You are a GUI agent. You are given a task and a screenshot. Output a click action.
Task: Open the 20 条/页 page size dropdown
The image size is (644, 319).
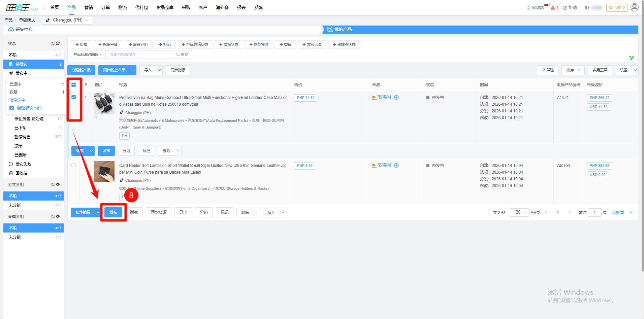click(519, 212)
